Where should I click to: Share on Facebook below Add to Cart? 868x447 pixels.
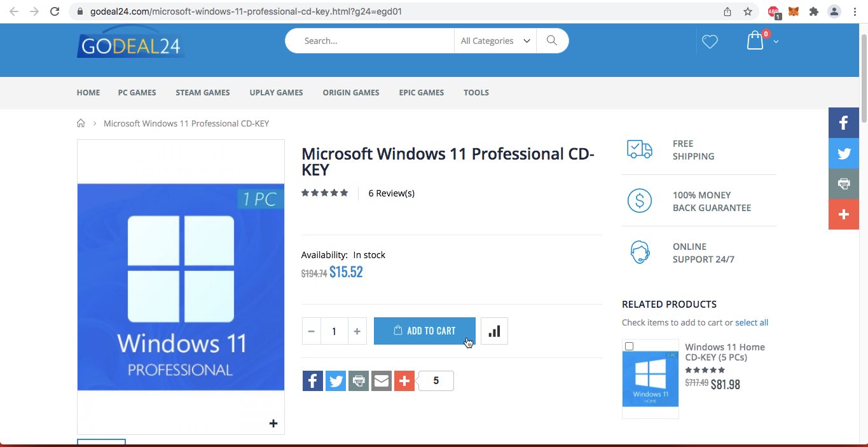pyautogui.click(x=313, y=381)
